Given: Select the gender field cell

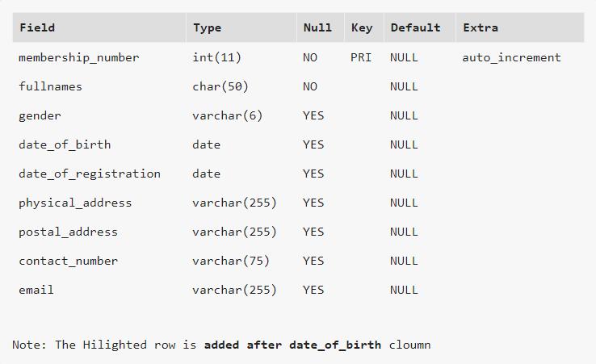Looking at the screenshot, I should tap(40, 115).
